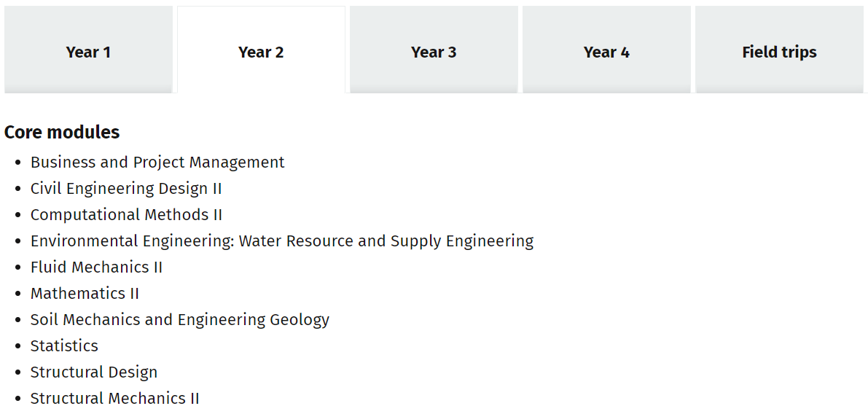This screenshot has height=414, width=868.
Task: Click the Core modules heading
Action: [62, 132]
